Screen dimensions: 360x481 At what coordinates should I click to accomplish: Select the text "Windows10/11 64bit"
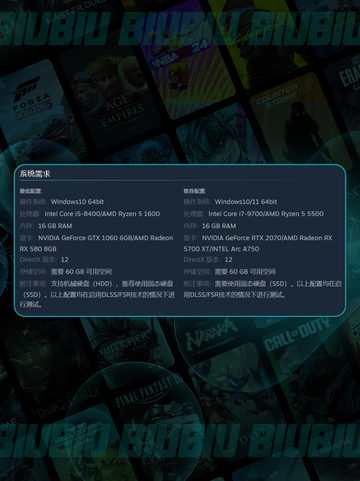coord(246,202)
